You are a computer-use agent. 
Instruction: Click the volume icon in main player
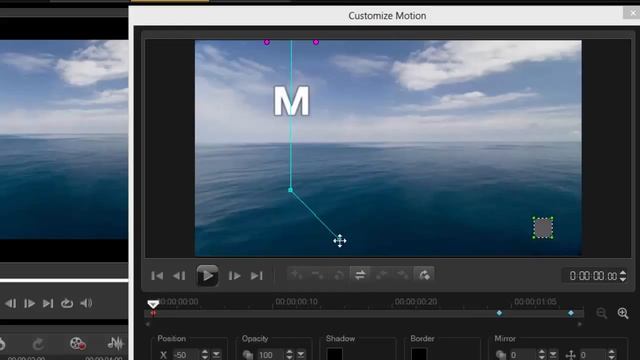pos(86,303)
